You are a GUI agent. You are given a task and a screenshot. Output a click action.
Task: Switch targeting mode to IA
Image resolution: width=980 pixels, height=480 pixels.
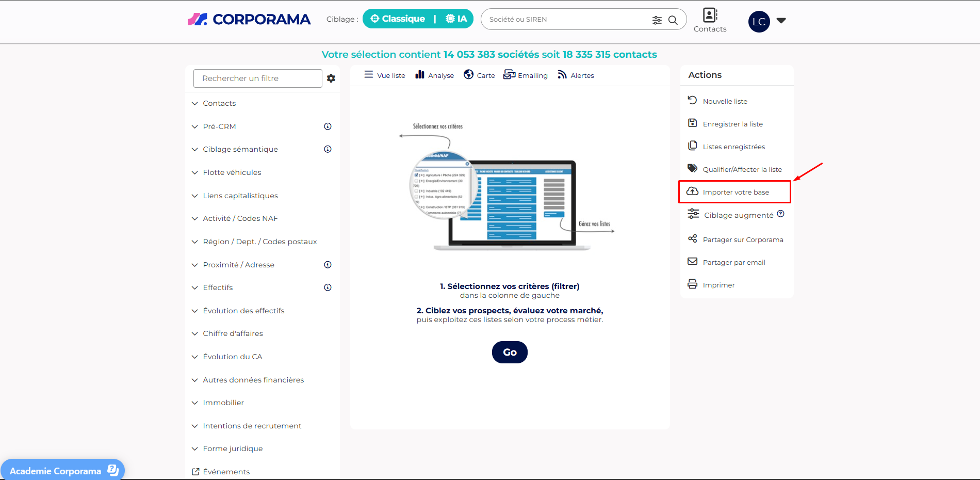pos(456,19)
